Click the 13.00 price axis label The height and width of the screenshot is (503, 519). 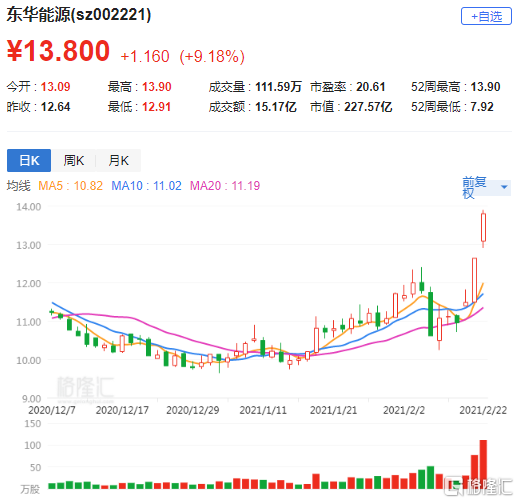tap(29, 245)
